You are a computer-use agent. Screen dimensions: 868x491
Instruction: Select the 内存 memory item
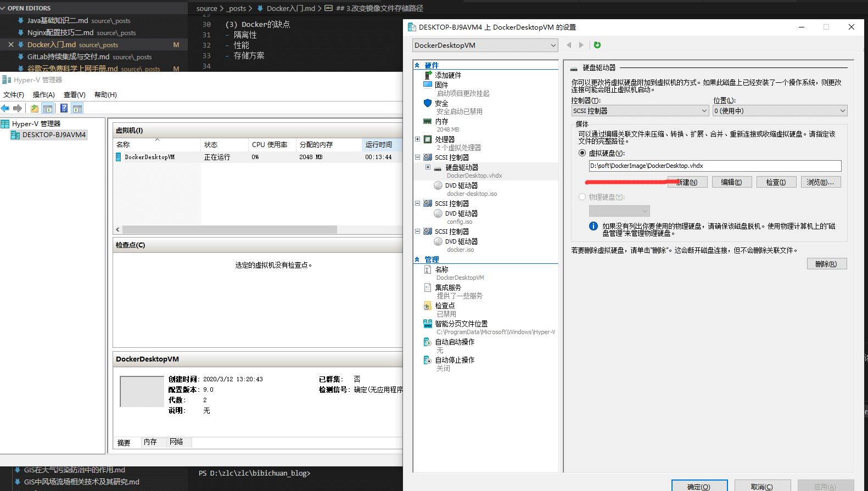pyautogui.click(x=441, y=121)
